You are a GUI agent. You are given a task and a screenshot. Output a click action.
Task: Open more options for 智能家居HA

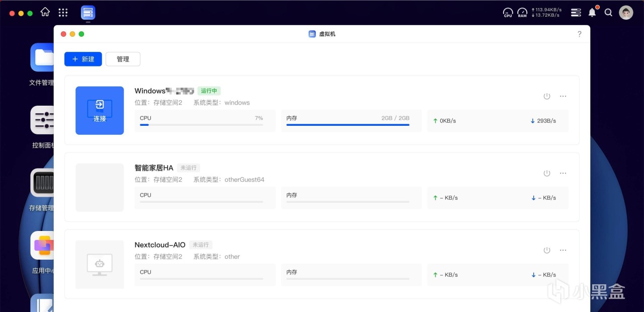coord(563,173)
